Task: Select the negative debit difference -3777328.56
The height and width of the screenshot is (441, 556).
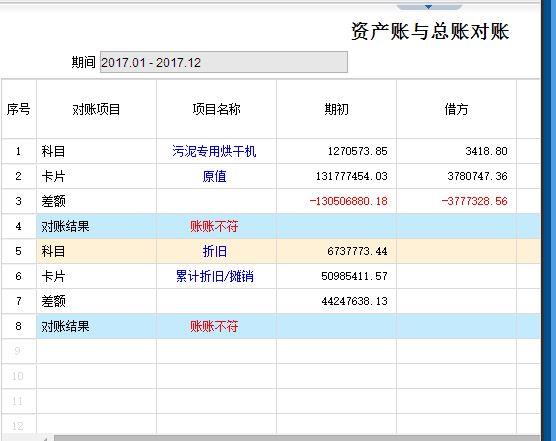Action: tap(474, 201)
